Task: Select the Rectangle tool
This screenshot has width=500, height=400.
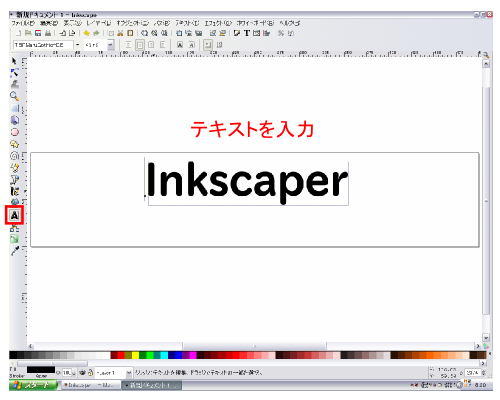Action: tap(15, 108)
